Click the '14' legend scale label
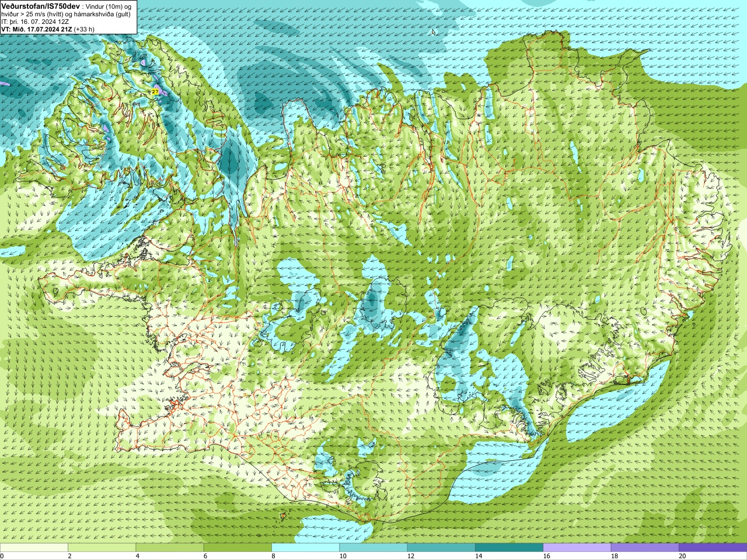Screen dimensions: 747x560 click(x=479, y=556)
